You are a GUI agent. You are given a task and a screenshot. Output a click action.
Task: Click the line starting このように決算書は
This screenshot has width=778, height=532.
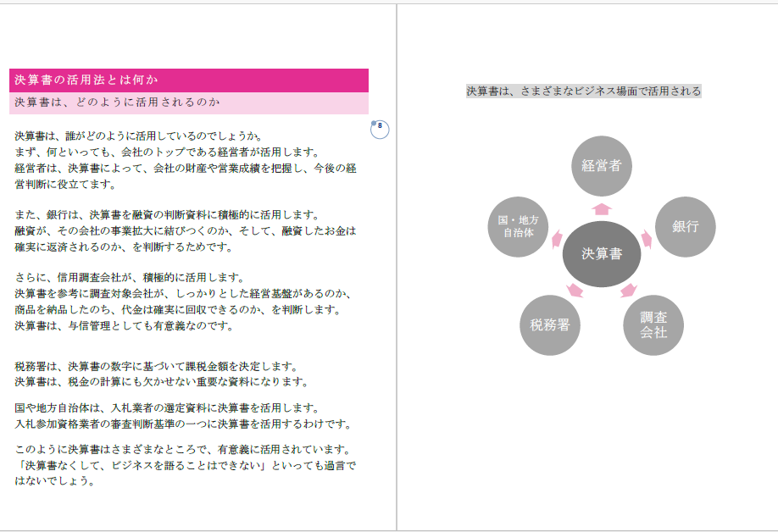pyautogui.click(x=184, y=450)
